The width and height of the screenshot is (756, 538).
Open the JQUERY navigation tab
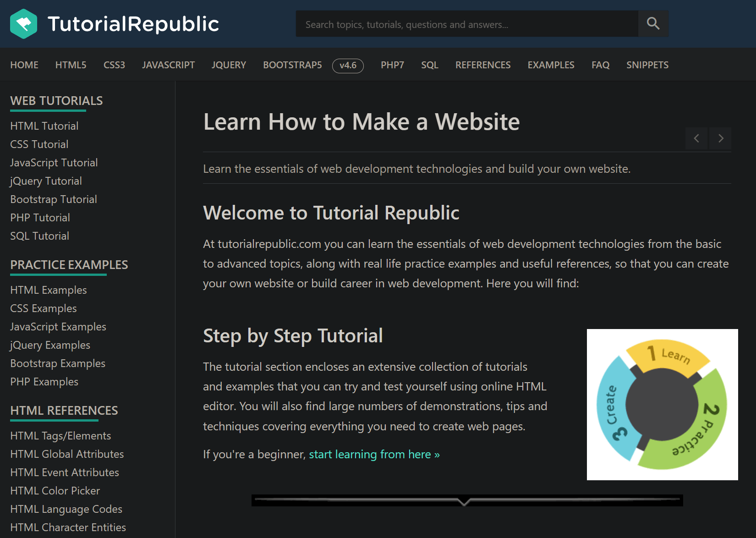click(229, 65)
